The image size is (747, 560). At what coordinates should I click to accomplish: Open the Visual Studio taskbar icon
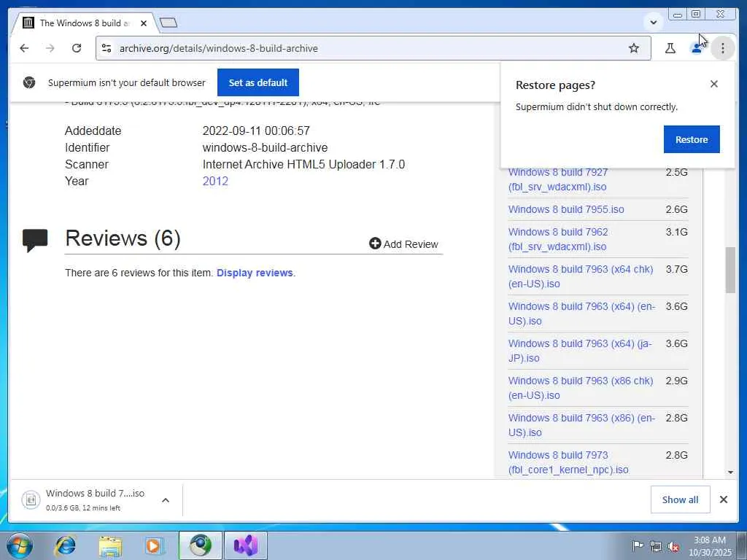(x=246, y=545)
